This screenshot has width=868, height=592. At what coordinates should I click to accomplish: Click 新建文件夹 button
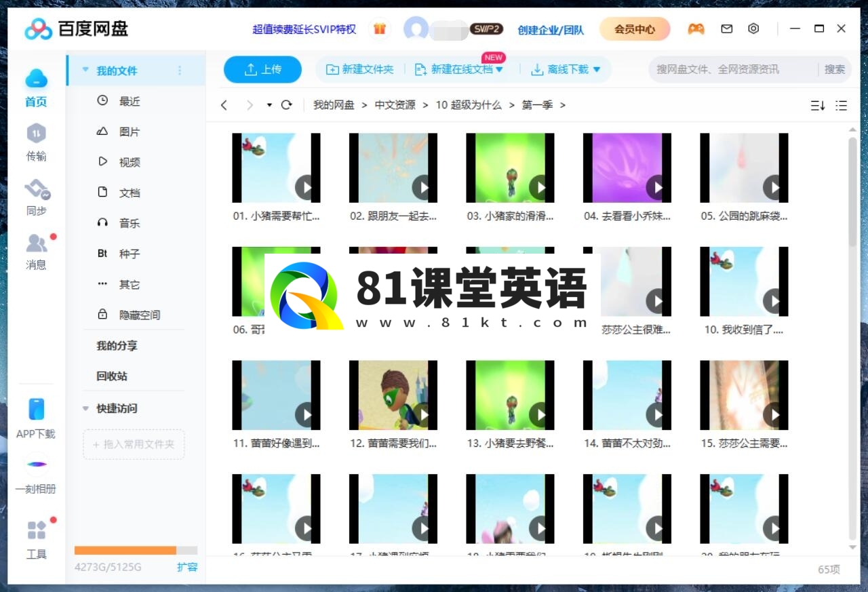click(359, 69)
